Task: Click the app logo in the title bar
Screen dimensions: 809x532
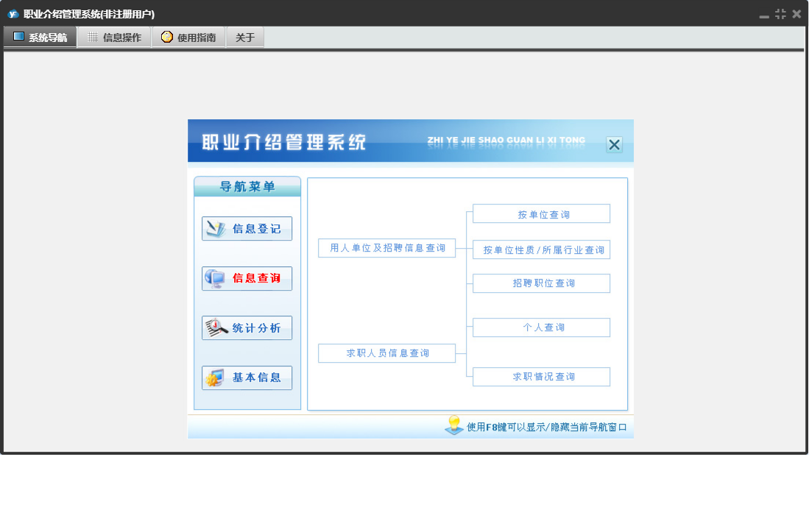Action: (13, 14)
